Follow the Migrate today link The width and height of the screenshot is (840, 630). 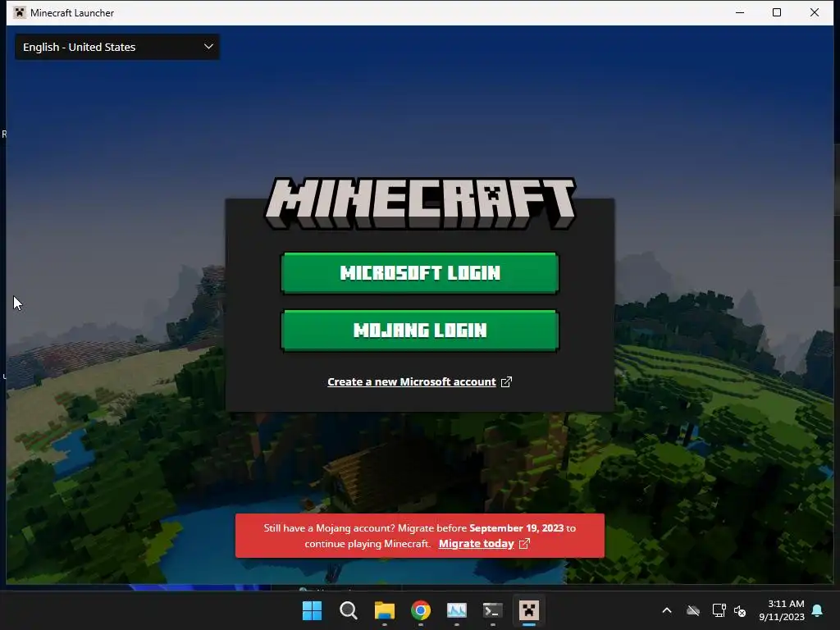tap(477, 544)
